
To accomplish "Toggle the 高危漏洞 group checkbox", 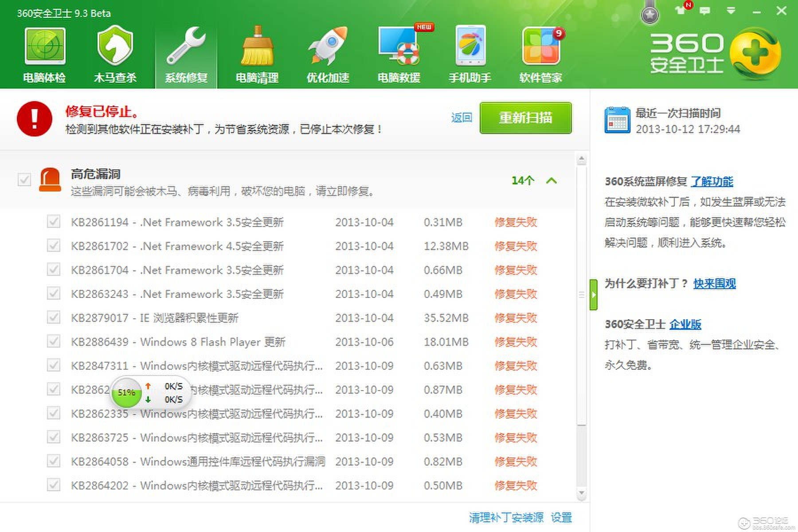I will (x=24, y=180).
